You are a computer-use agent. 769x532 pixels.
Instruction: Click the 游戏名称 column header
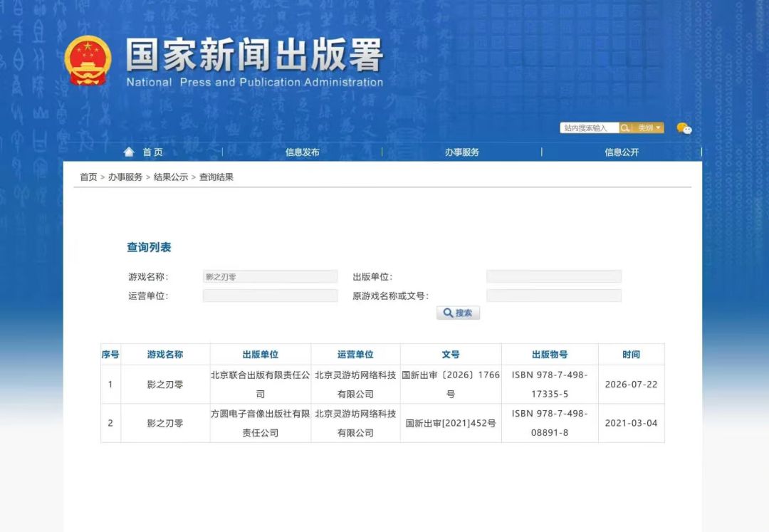165,354
